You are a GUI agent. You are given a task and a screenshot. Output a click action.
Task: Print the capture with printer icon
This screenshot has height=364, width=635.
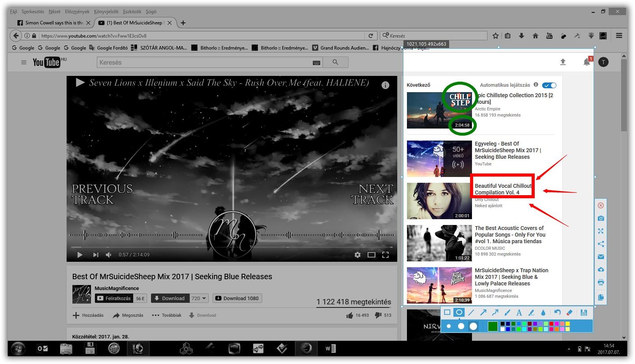[x=601, y=282]
